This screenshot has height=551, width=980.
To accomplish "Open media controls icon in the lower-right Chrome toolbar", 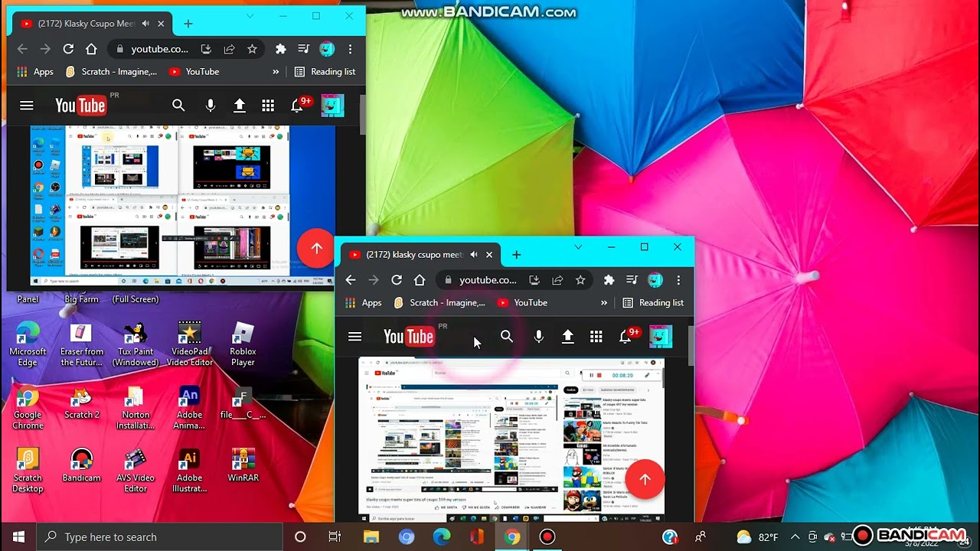I will tap(632, 280).
